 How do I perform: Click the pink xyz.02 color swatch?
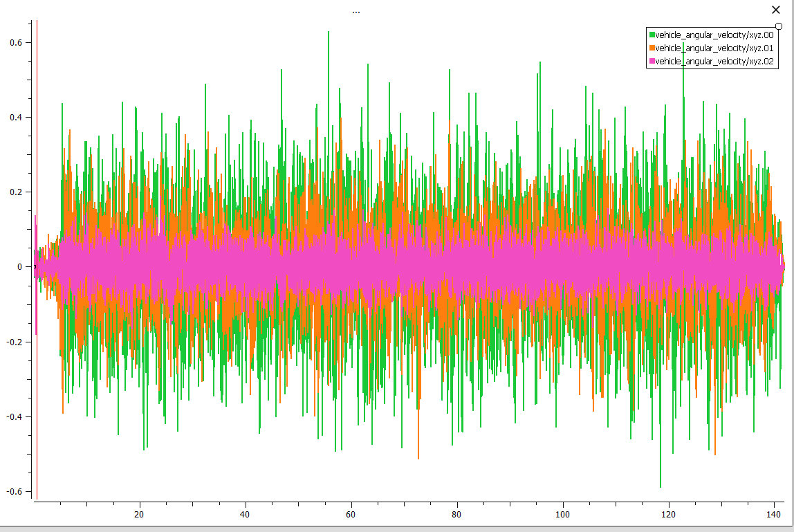pos(652,62)
